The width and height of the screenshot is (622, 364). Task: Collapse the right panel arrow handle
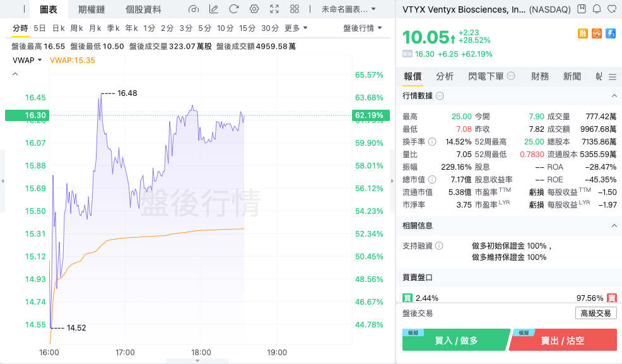(x=392, y=181)
